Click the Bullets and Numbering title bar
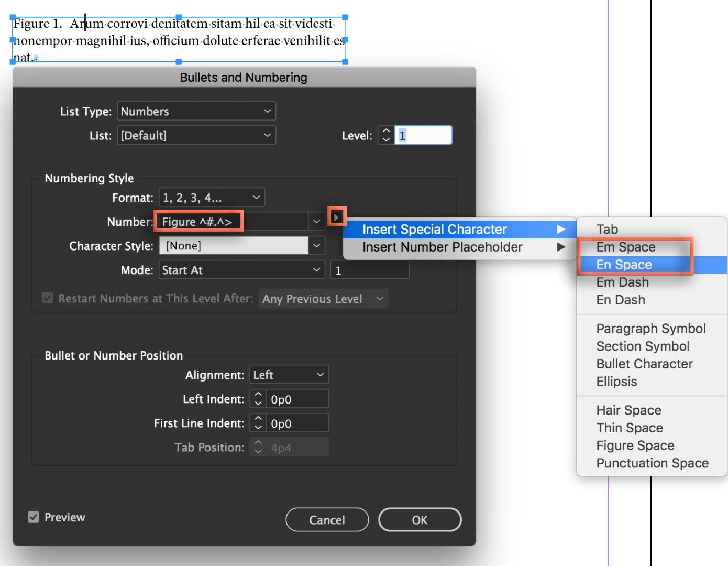 coord(244,78)
